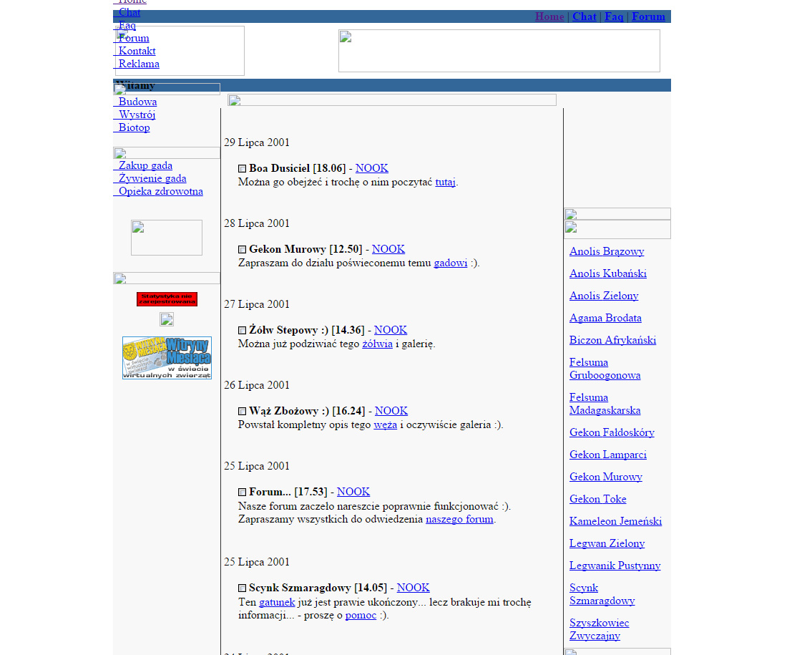The height and width of the screenshot is (655, 812).
Task: Click the small broken image above Witryny Miesiąca
Action: (x=167, y=319)
